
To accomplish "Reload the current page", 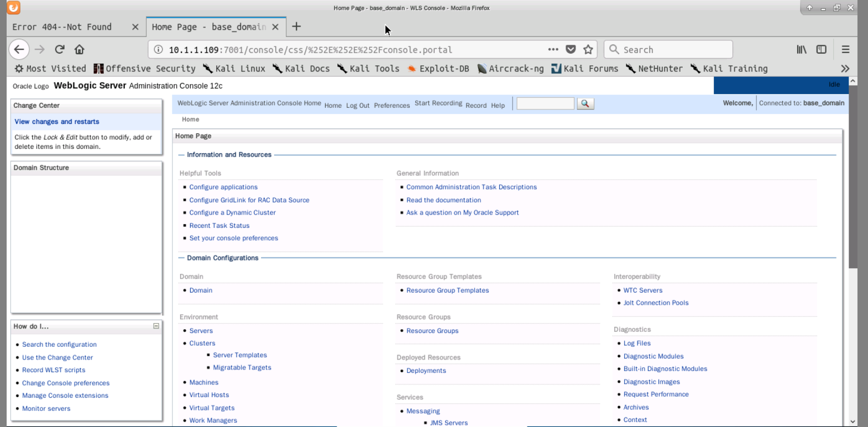I will click(x=60, y=49).
